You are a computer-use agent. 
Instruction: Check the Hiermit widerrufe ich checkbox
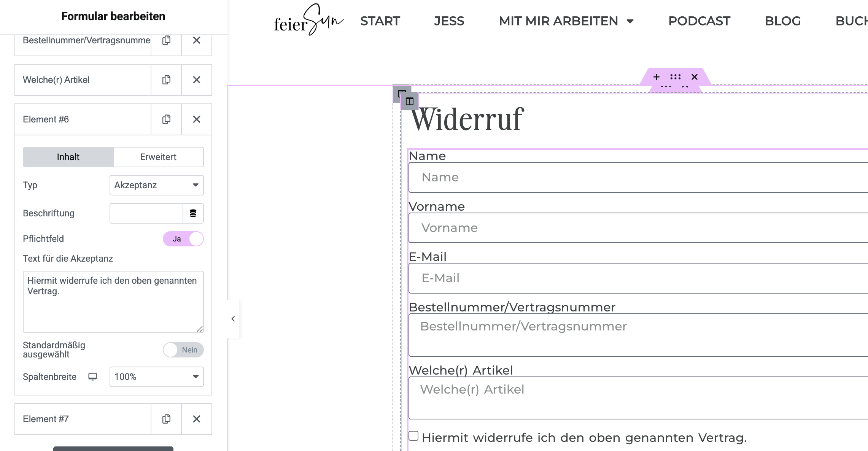(413, 436)
